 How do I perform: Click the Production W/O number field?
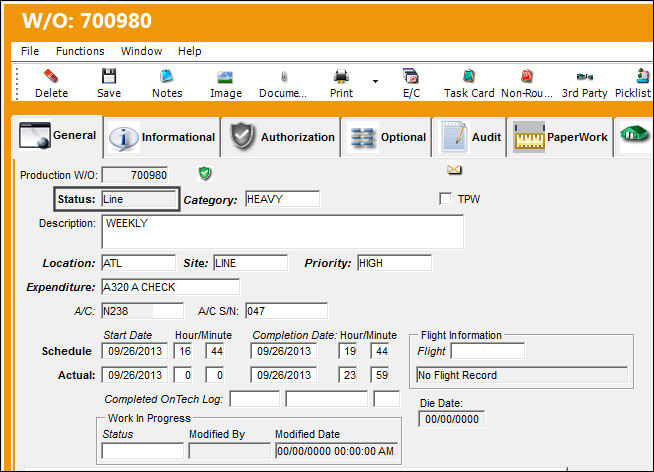[x=135, y=175]
